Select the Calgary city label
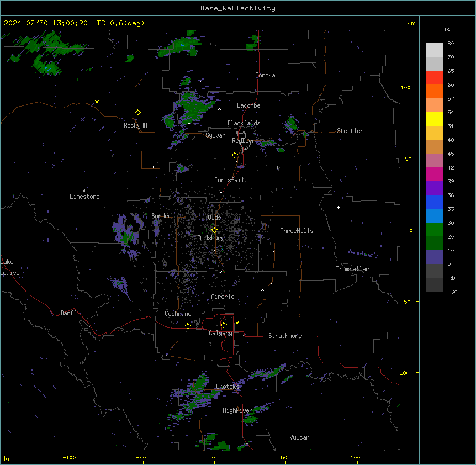476x465 pixels. click(220, 333)
